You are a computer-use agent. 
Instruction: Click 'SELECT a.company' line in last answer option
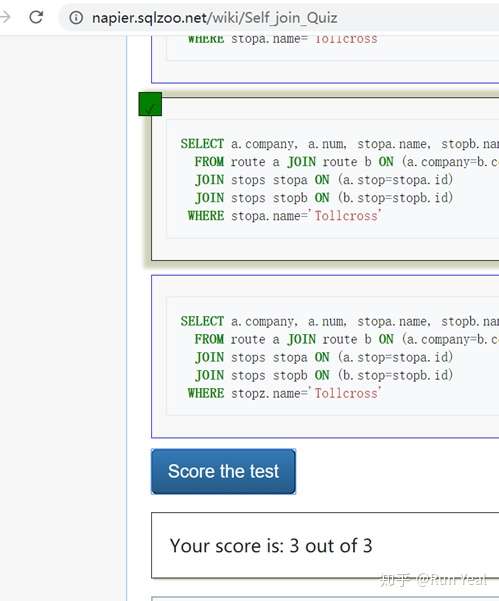(x=340, y=321)
